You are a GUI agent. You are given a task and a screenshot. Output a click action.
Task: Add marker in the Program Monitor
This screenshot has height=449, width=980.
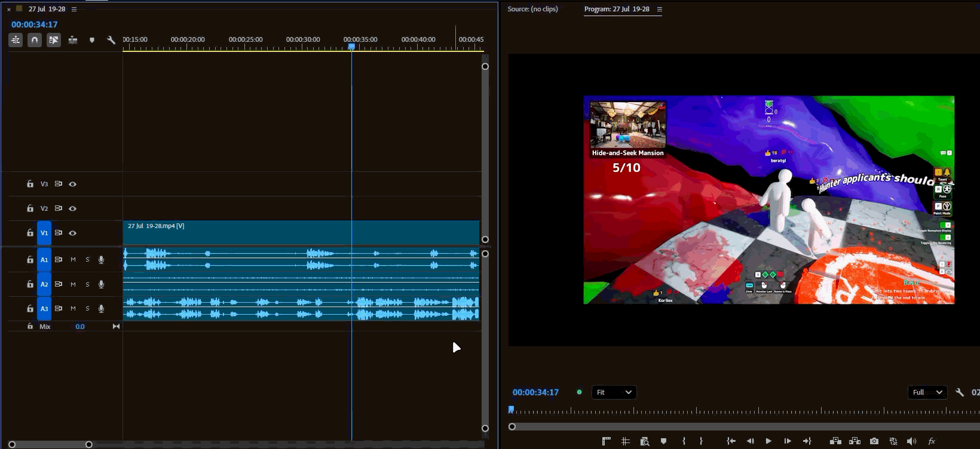(664, 441)
